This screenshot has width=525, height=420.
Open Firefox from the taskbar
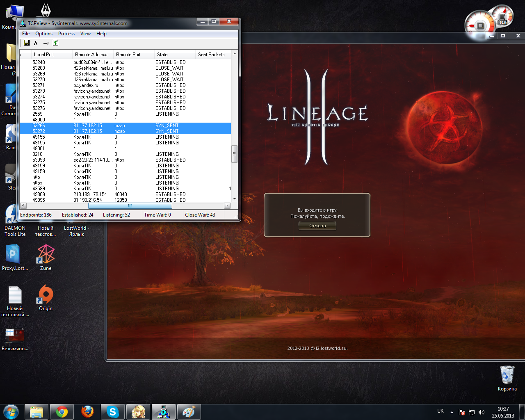[87, 412]
